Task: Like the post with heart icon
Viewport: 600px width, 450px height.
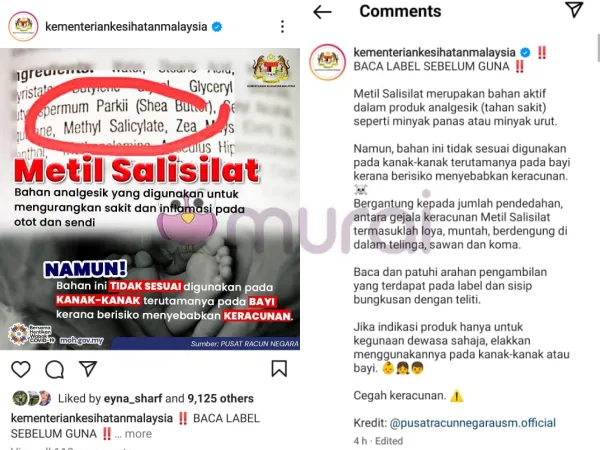Action: pyautogui.click(x=21, y=369)
